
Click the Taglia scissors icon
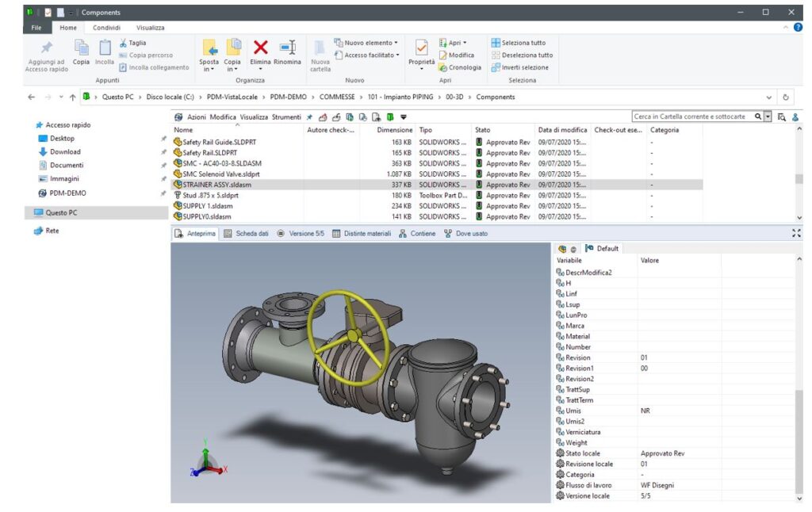[124, 43]
